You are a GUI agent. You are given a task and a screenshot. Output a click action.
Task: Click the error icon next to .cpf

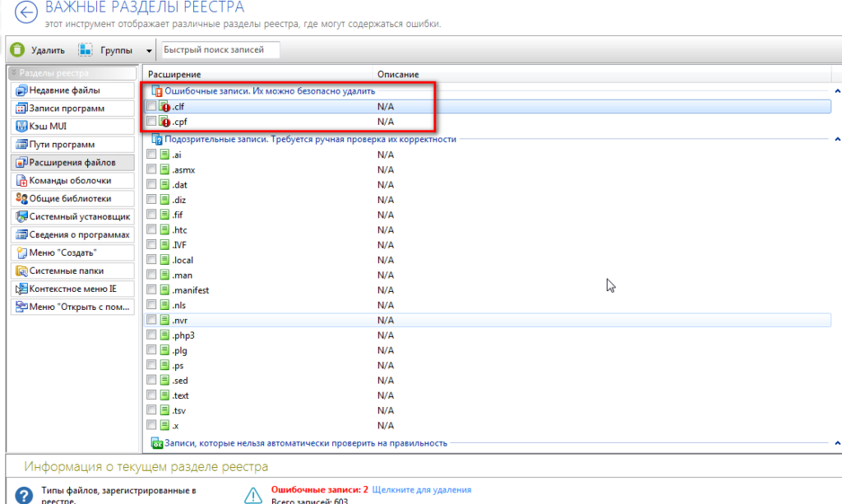click(x=164, y=123)
